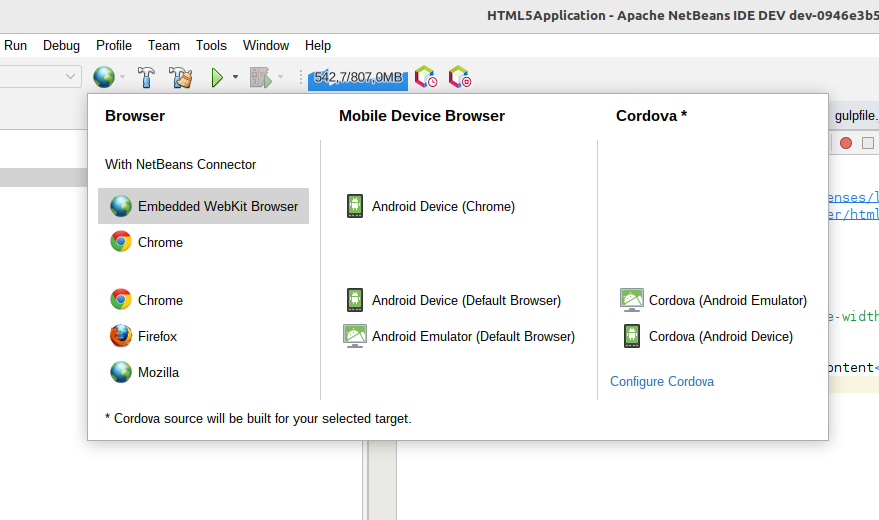Expand the Debug Project dropdown arrow
Screen dimensions: 879x520
[281, 77]
